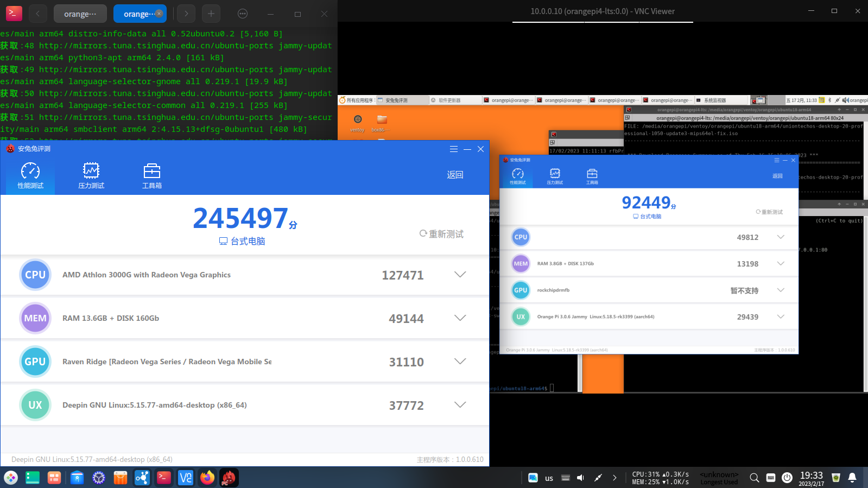This screenshot has width=868, height=488.
Task: Add a new terminal tab with plus
Action: 211,14
